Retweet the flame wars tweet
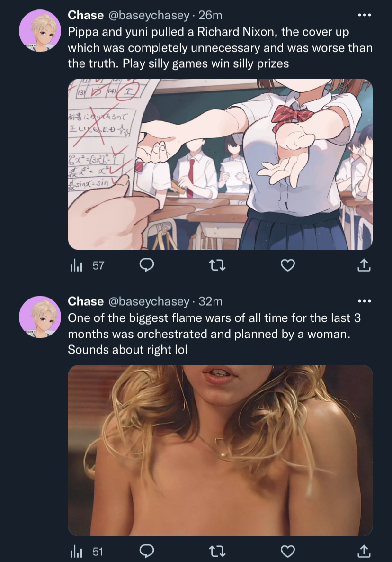392x562 pixels. [217, 551]
